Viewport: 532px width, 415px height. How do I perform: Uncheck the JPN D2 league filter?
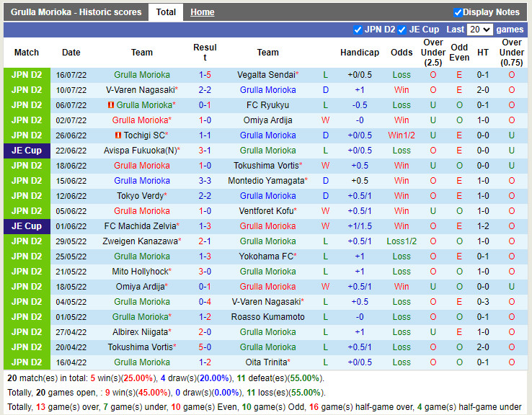358,30
